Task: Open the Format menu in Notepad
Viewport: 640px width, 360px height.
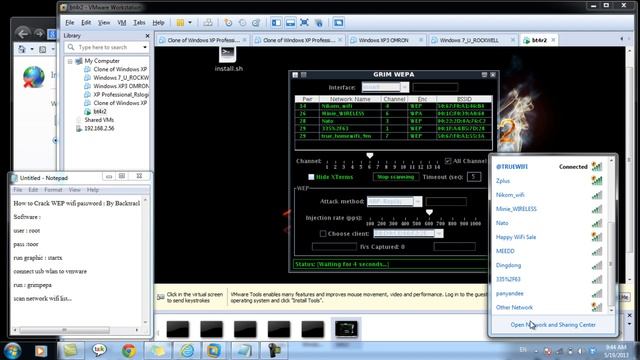Action: [53, 190]
